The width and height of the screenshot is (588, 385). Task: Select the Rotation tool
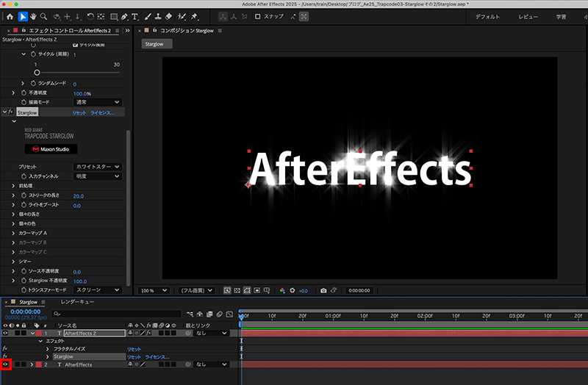point(90,16)
